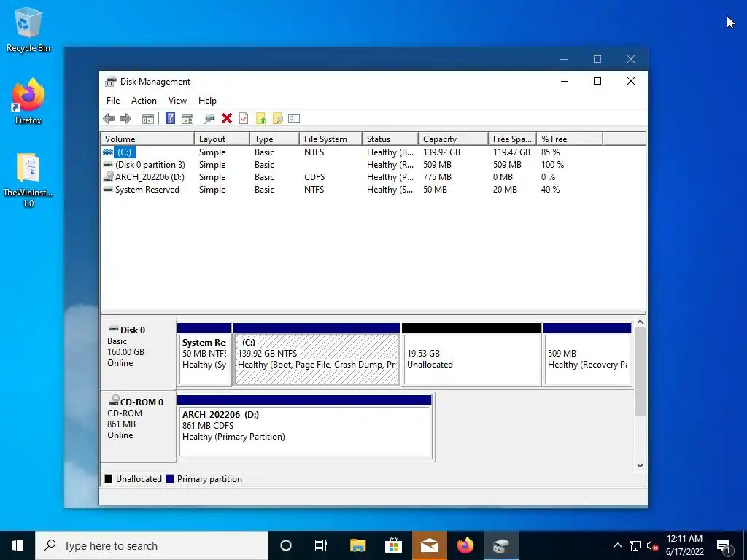Open Firefox from the taskbar
Viewport: 747px width, 560px height.
[465, 545]
